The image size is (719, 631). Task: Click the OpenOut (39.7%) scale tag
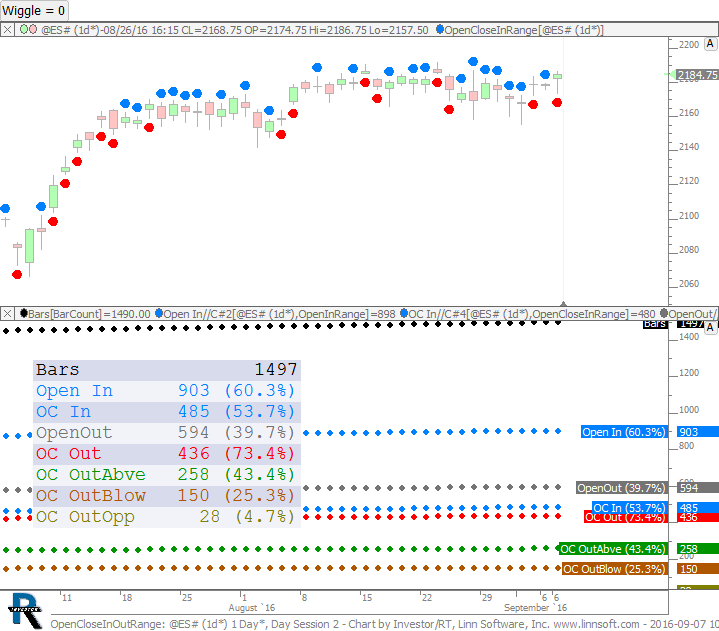click(621, 488)
